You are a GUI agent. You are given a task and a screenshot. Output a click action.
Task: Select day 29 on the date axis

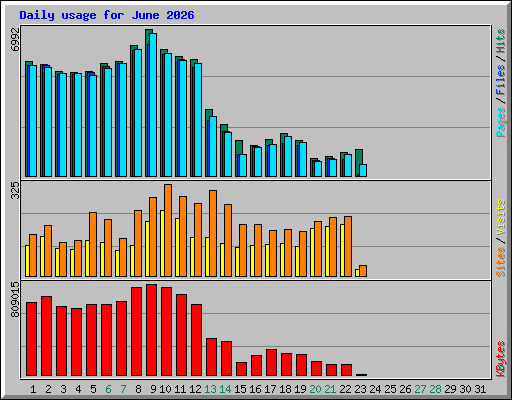(x=450, y=389)
